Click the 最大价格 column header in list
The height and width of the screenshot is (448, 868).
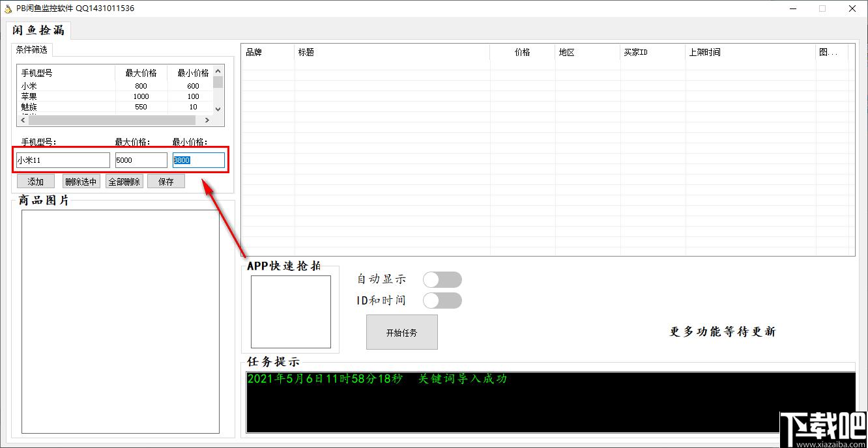[x=141, y=73]
